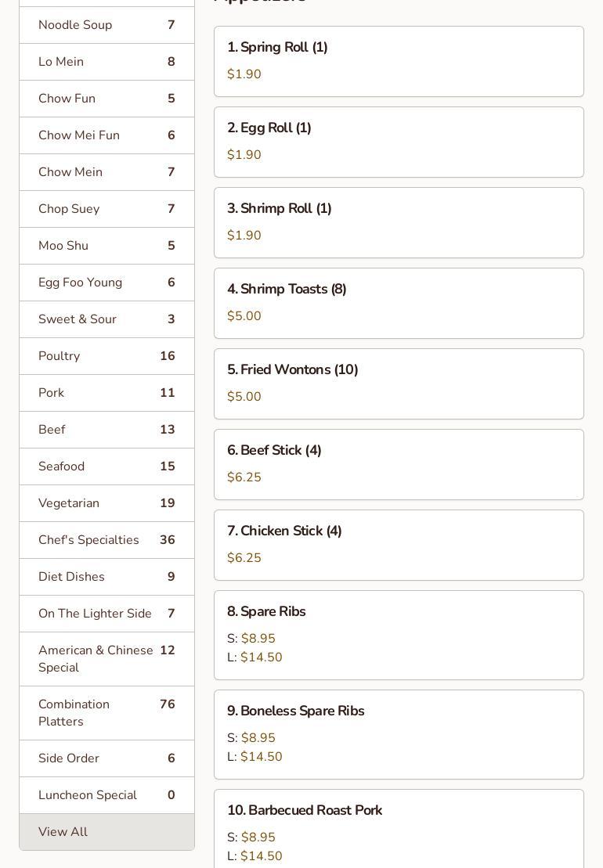
Task: Choose the Spring Roll menu item
Action: pos(399,61)
